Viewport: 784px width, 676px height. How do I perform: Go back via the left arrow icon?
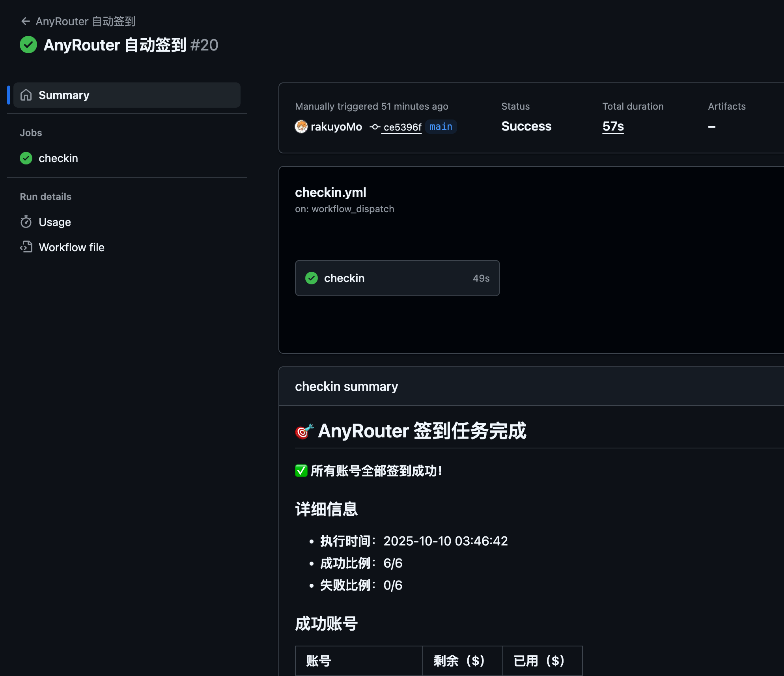(26, 21)
